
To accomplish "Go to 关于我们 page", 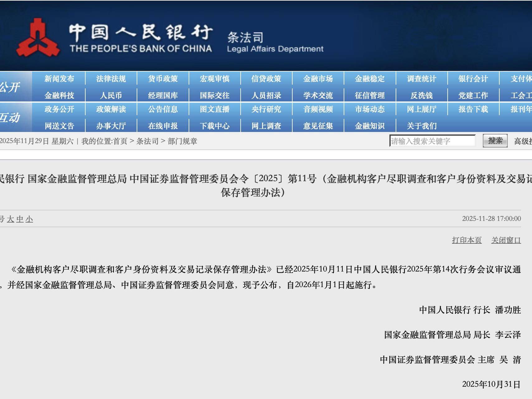I will [421, 126].
